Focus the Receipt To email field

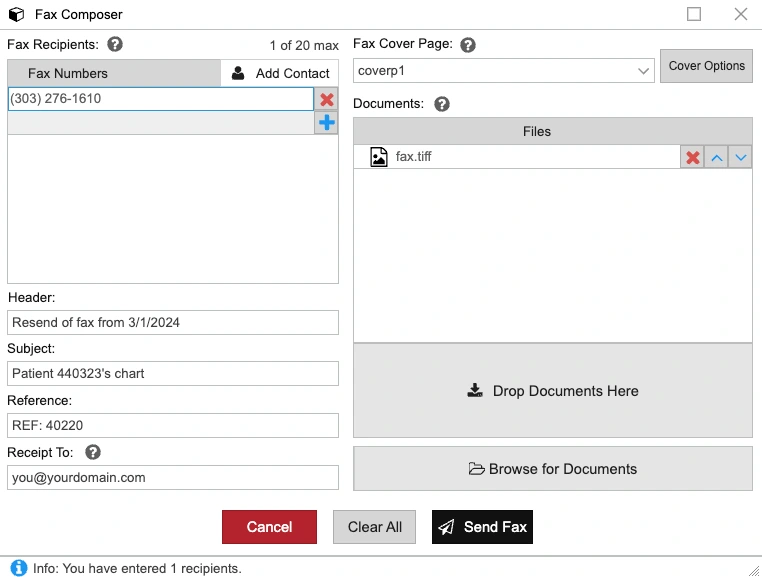coord(173,478)
